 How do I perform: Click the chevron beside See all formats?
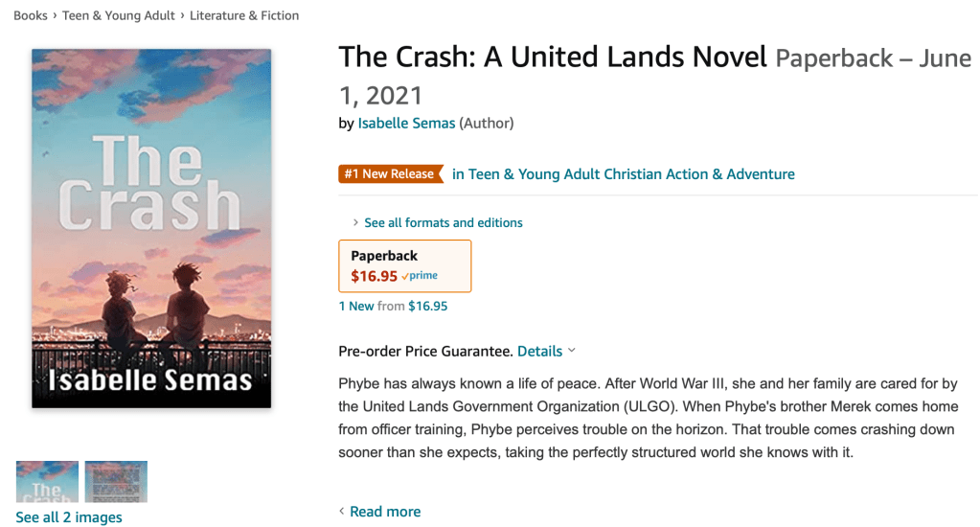point(355,223)
